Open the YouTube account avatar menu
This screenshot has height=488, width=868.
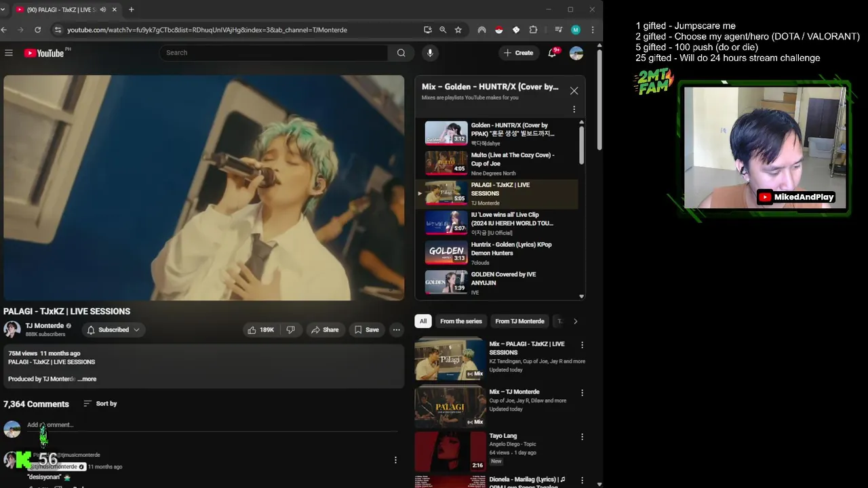click(576, 53)
